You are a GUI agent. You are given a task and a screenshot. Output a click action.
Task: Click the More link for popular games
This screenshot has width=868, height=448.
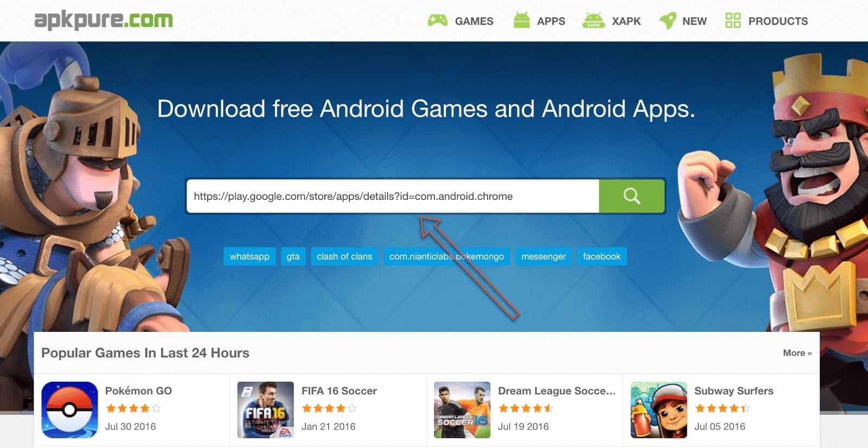click(797, 353)
